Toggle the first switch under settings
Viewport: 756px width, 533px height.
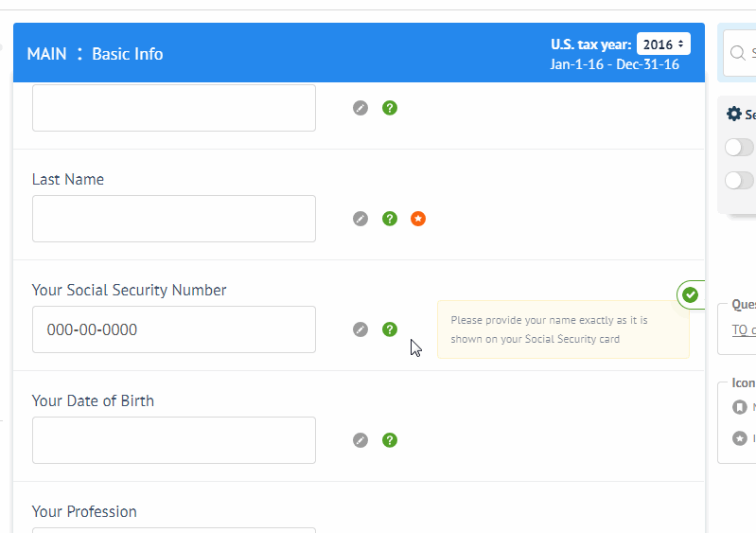740,147
